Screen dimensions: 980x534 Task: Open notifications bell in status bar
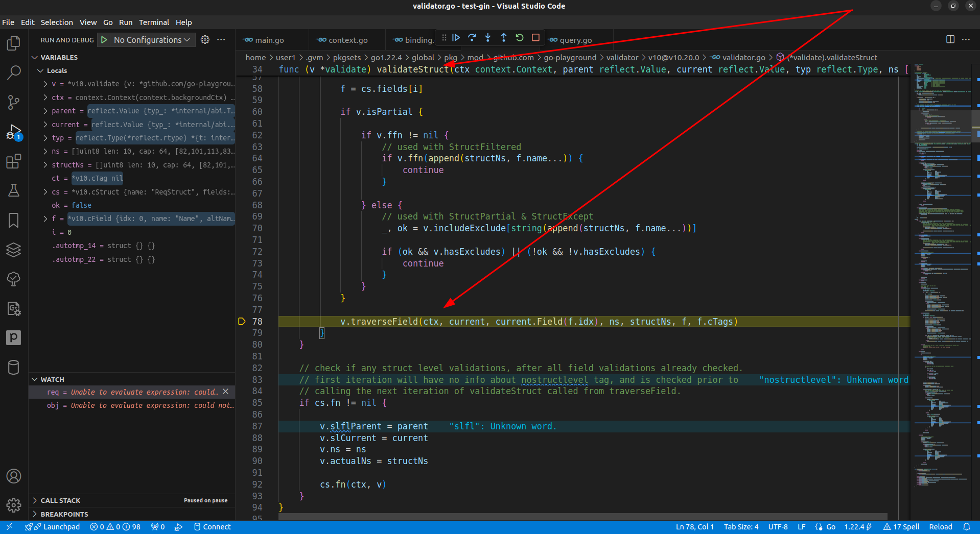coord(967,527)
